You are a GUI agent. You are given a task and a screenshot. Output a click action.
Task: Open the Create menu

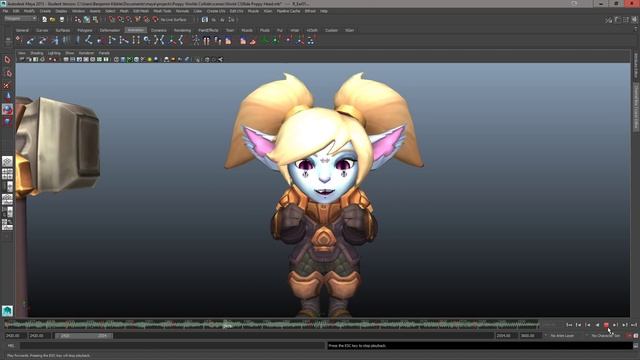[45, 11]
